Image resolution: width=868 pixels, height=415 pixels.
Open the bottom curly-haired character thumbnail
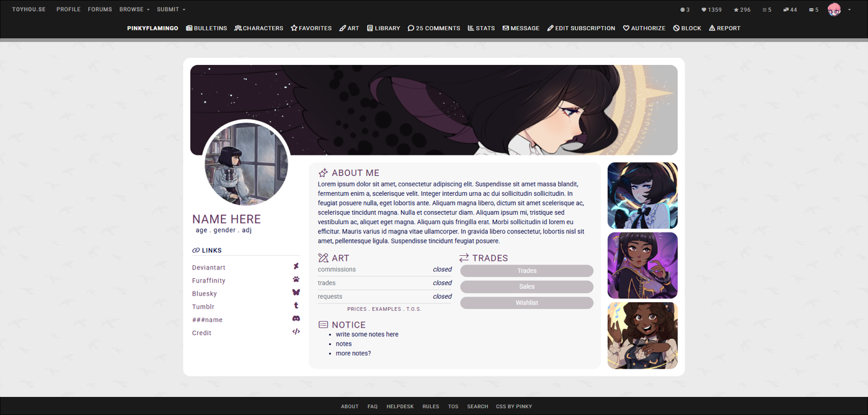[642, 336]
